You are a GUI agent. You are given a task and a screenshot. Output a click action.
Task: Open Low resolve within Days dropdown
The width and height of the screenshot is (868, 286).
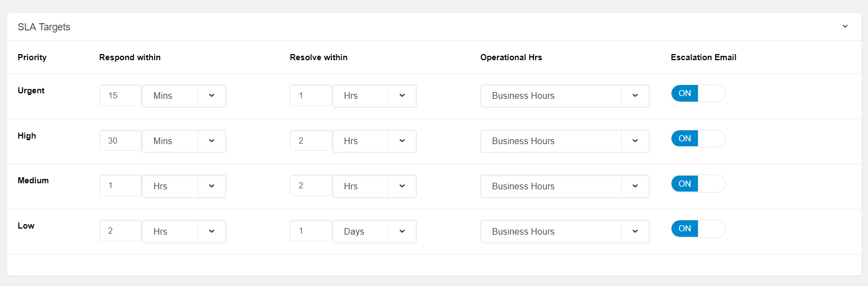(374, 231)
